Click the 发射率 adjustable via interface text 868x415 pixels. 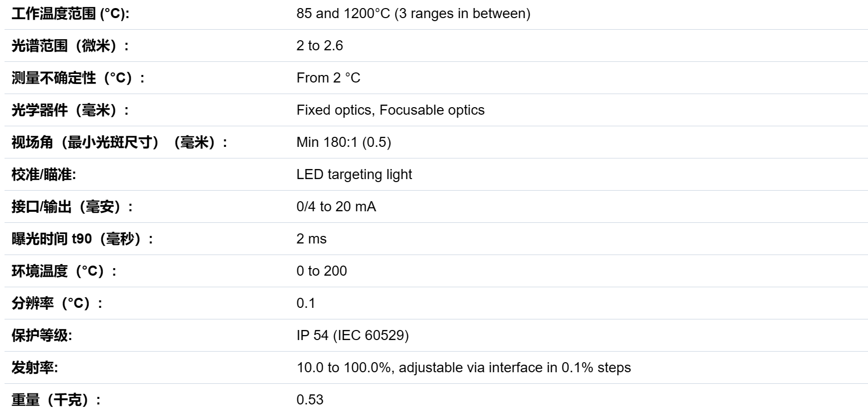[464, 368]
